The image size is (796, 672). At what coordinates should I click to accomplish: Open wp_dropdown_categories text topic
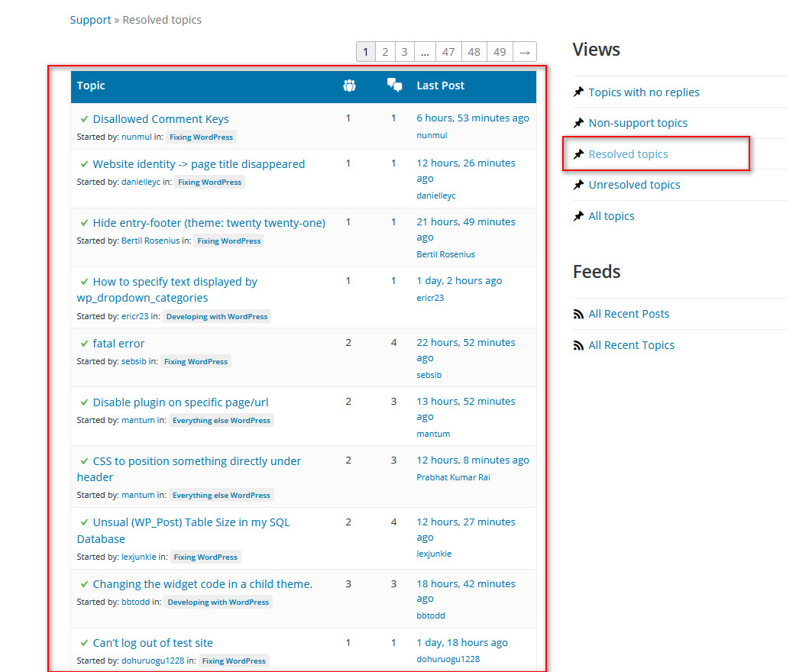coord(167,290)
